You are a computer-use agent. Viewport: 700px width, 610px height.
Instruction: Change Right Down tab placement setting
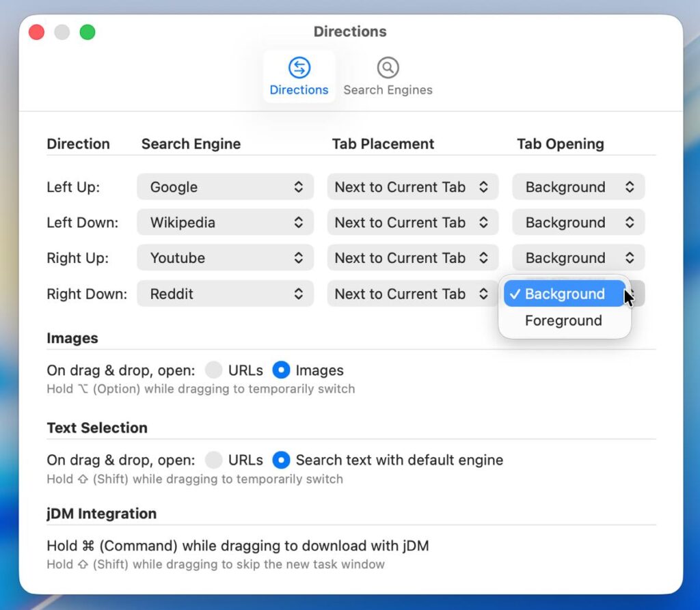coord(412,294)
